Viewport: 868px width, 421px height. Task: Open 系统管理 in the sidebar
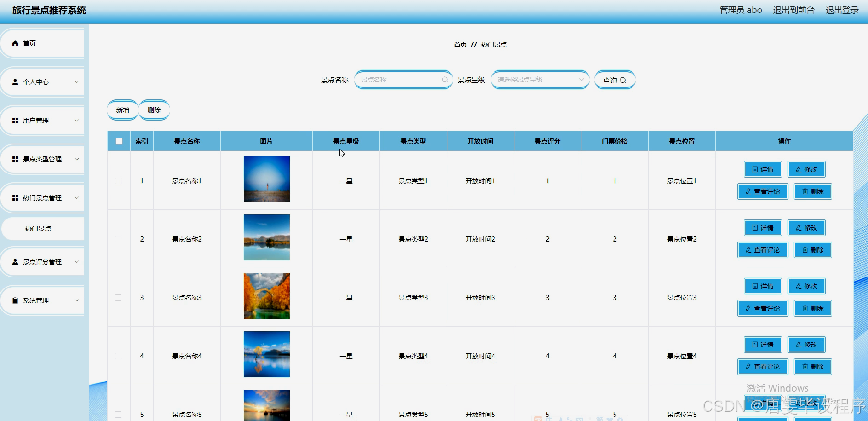(x=43, y=300)
